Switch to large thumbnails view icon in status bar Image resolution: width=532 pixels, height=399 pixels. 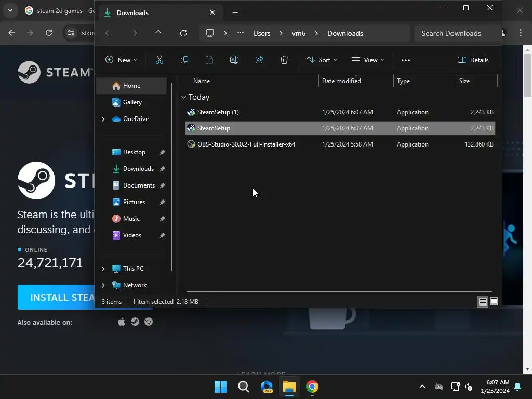point(494,301)
